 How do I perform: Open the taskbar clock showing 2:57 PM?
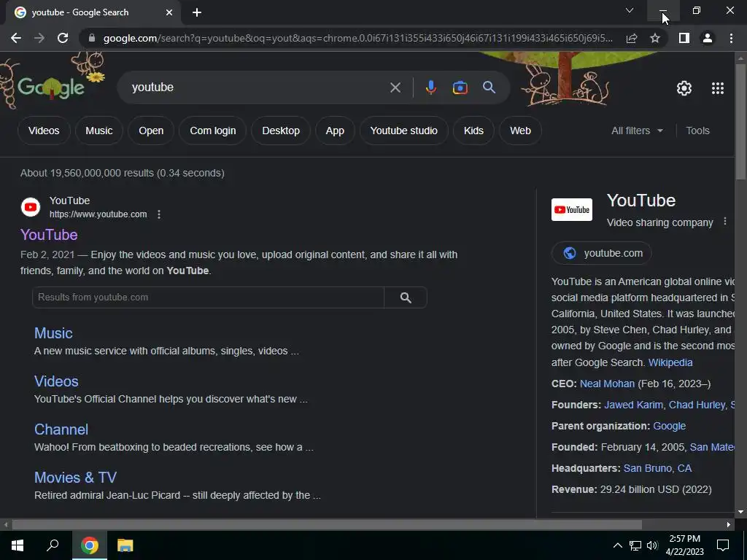click(684, 545)
